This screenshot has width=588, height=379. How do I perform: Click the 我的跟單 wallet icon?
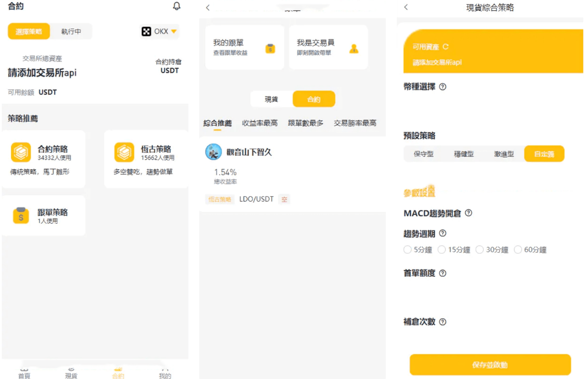[270, 49]
